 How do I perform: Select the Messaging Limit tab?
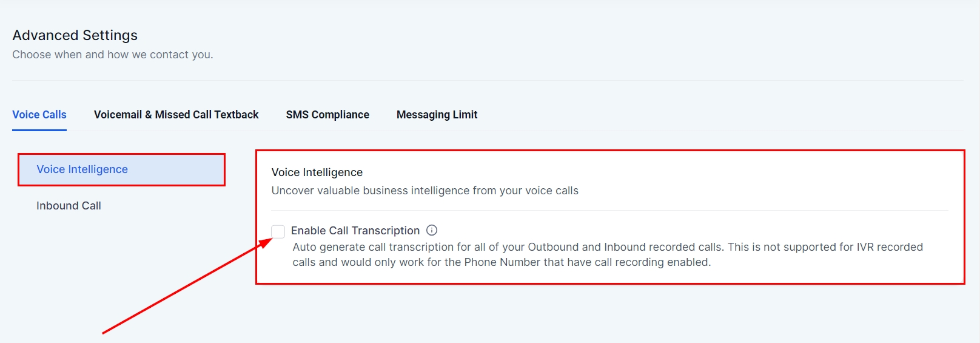point(437,115)
